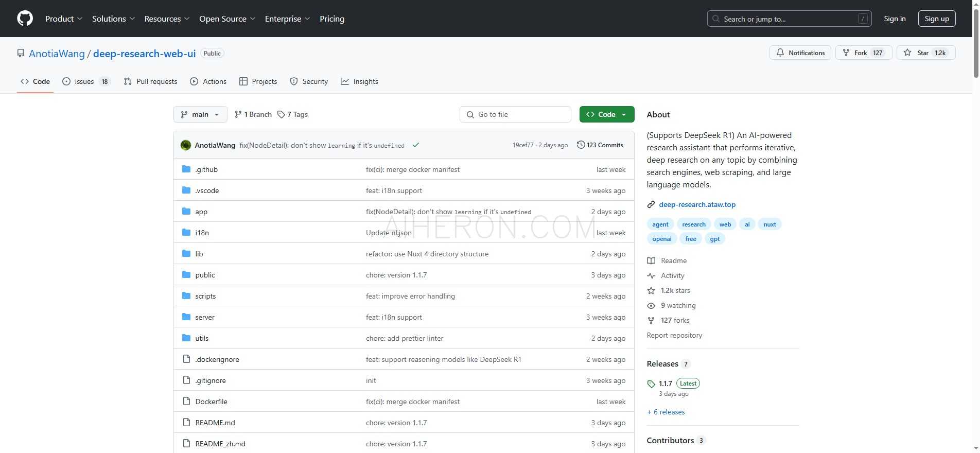Open the Security tab
Screen dimensions: 980x453
[x=309, y=81]
